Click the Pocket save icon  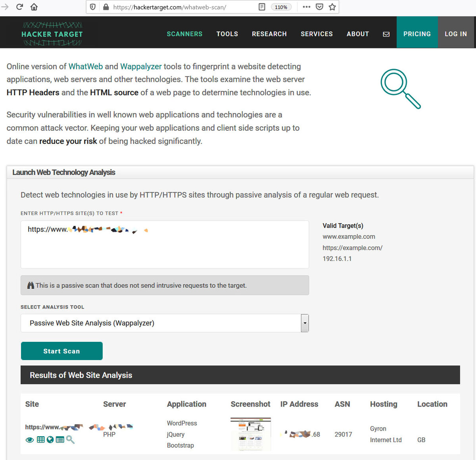[x=319, y=7]
